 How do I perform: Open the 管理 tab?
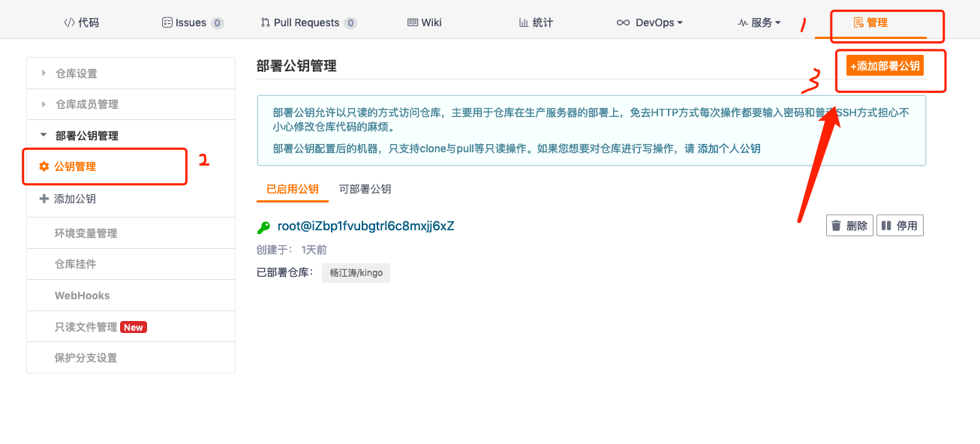pos(870,22)
